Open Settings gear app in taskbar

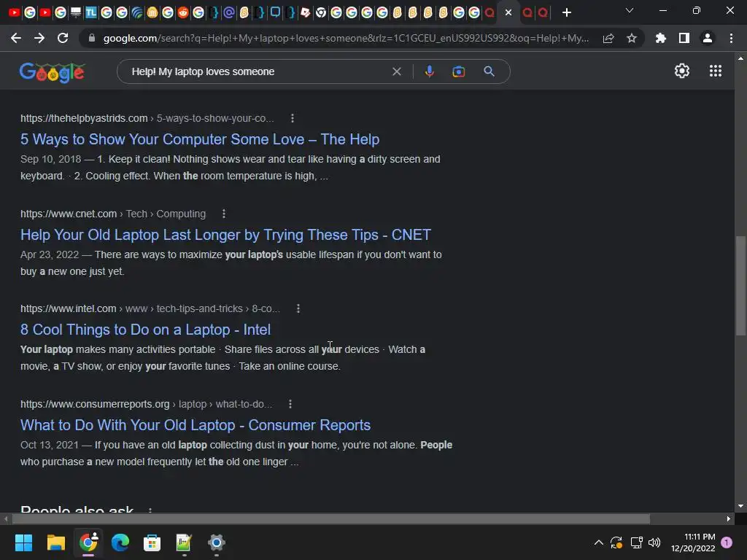216,542
